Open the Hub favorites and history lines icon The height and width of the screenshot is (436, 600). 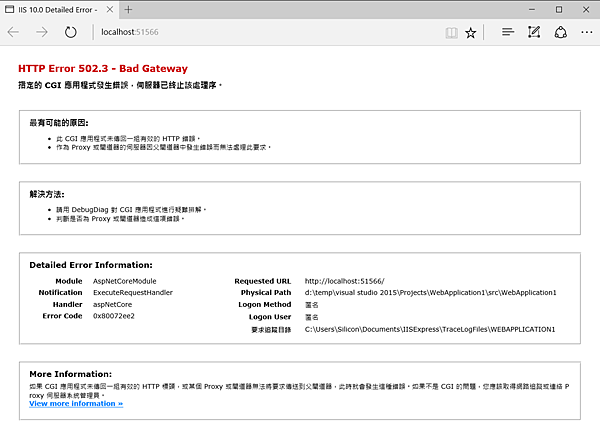click(508, 32)
